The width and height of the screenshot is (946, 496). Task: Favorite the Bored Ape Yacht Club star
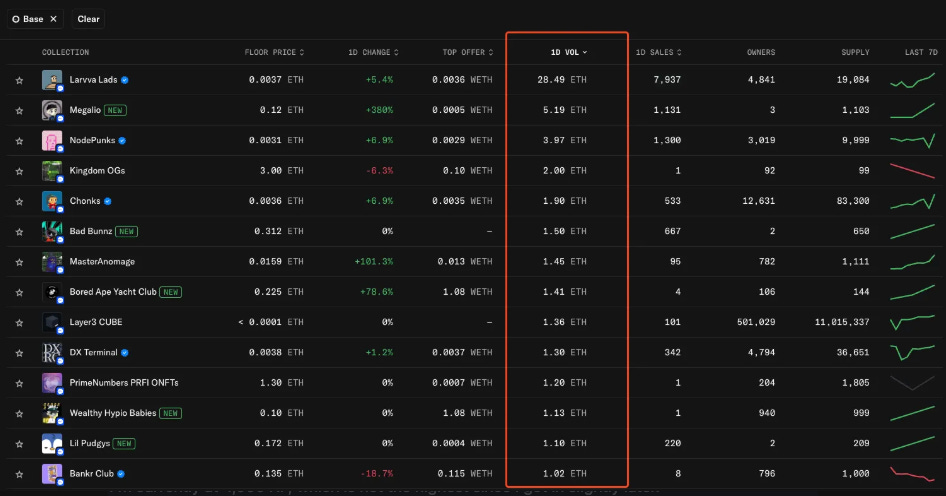coord(19,292)
